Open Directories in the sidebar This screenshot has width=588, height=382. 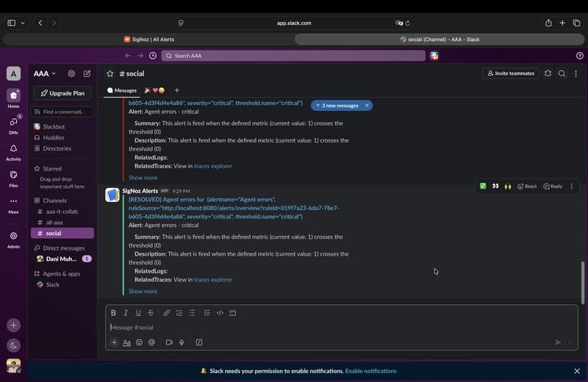57,148
